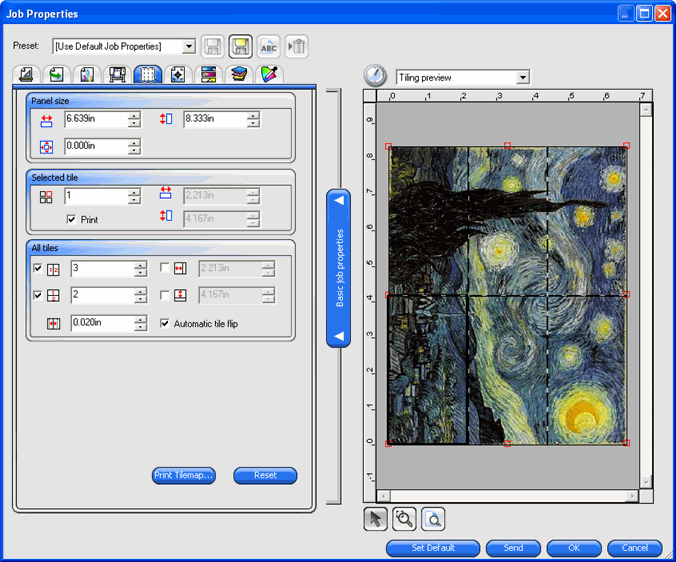Click the bottom-right red corner handle
676x562 pixels.
coord(626,443)
